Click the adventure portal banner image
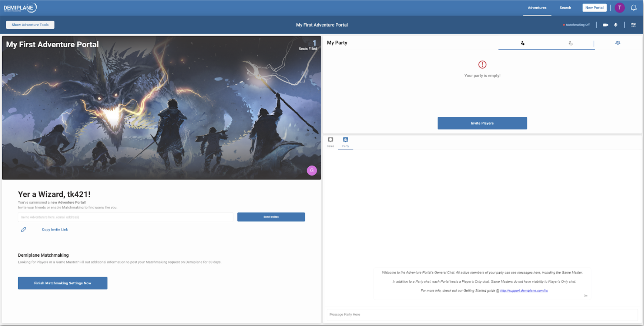Viewport: 644px width, 326px height. 162,108
